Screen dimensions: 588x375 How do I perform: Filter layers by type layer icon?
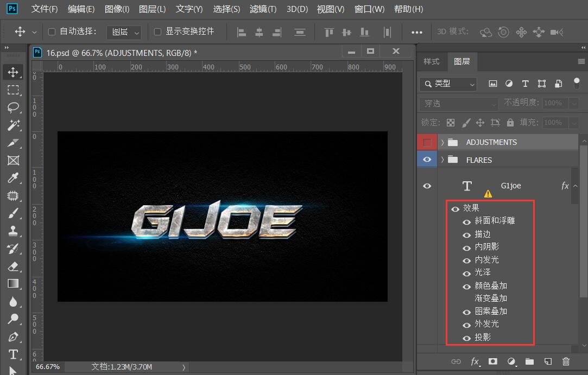pyautogui.click(x=525, y=84)
